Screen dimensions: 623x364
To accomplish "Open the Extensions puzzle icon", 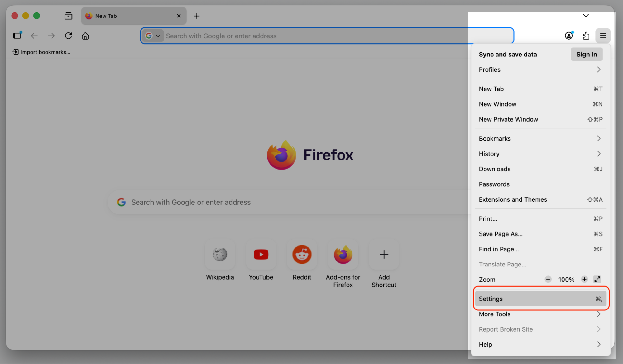I will (586, 36).
